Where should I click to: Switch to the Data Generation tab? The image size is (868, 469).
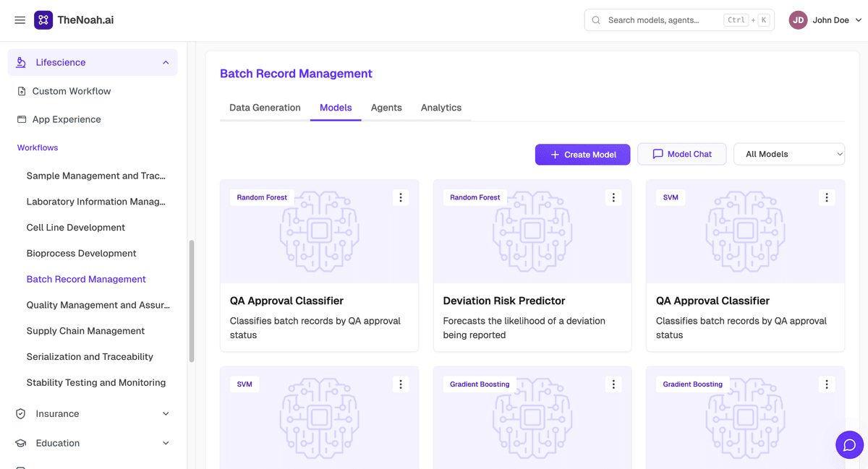265,108
